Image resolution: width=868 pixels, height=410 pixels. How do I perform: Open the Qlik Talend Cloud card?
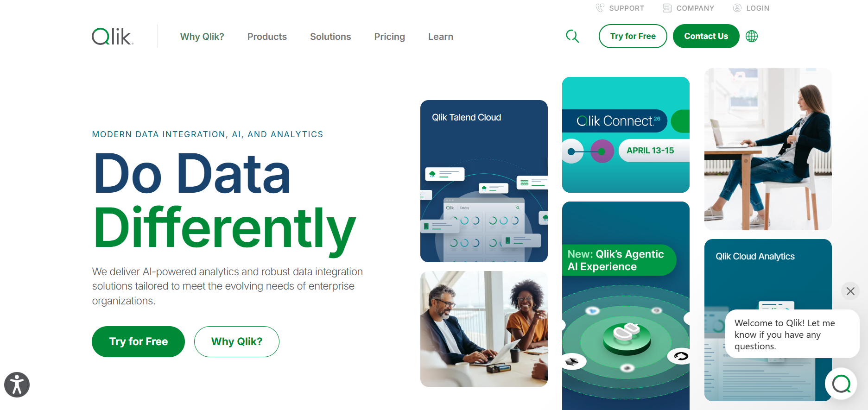point(484,181)
